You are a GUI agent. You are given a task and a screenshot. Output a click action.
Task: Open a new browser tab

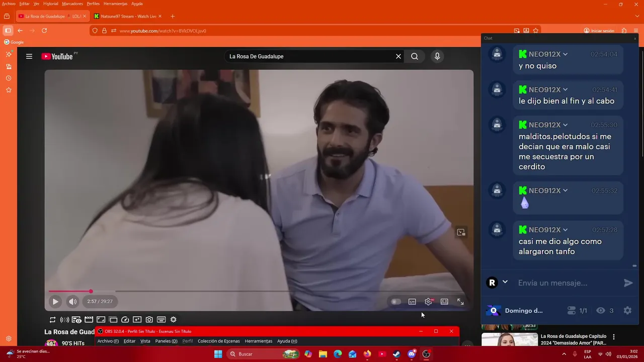(x=173, y=16)
